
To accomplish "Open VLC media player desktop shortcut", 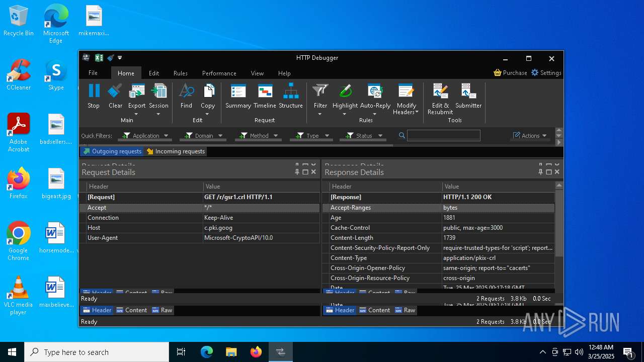I will [x=19, y=296].
